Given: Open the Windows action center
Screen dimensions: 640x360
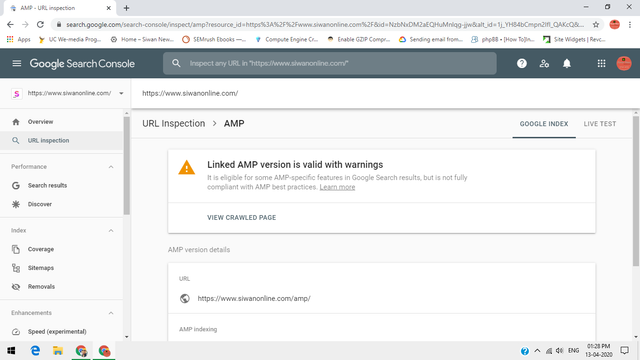Looking at the screenshot, I should point(624,351).
